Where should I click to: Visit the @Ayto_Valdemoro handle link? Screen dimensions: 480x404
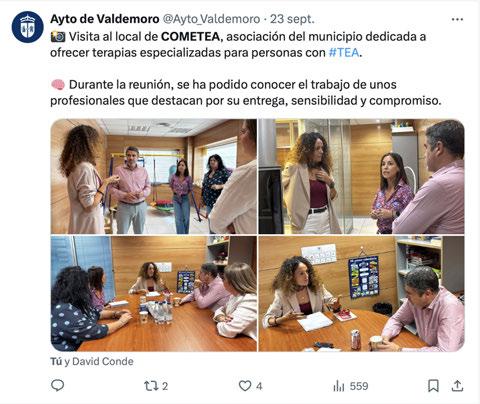click(x=211, y=19)
